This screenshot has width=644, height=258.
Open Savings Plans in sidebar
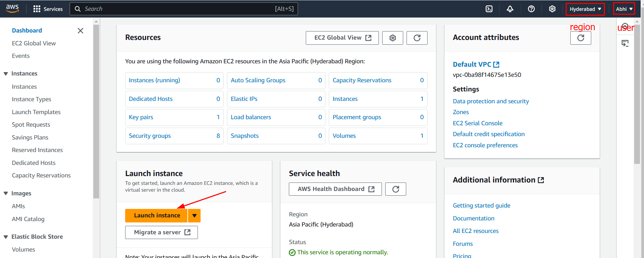click(x=30, y=137)
